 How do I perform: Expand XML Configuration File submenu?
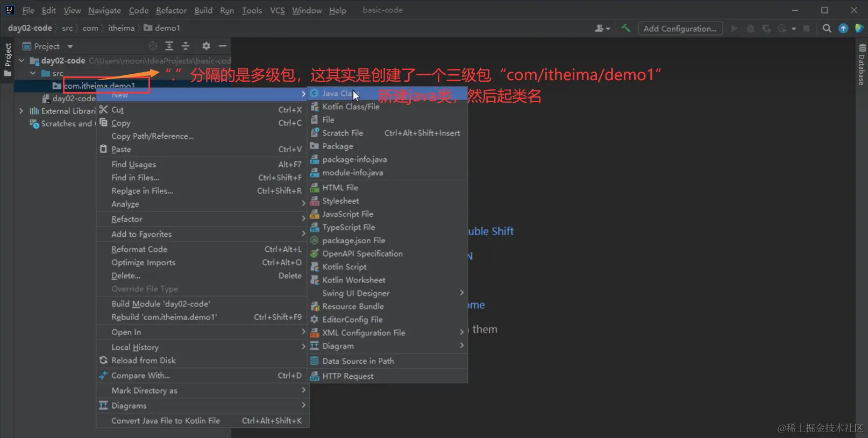pos(388,333)
